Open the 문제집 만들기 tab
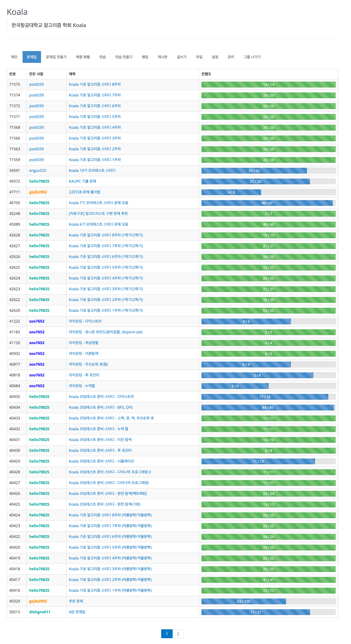The height and width of the screenshot is (644, 351). (56, 57)
